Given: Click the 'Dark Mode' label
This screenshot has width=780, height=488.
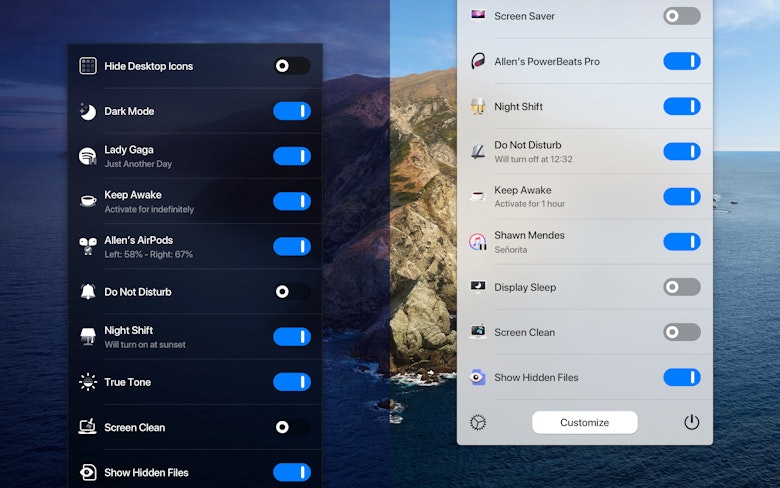Looking at the screenshot, I should tap(129, 111).
